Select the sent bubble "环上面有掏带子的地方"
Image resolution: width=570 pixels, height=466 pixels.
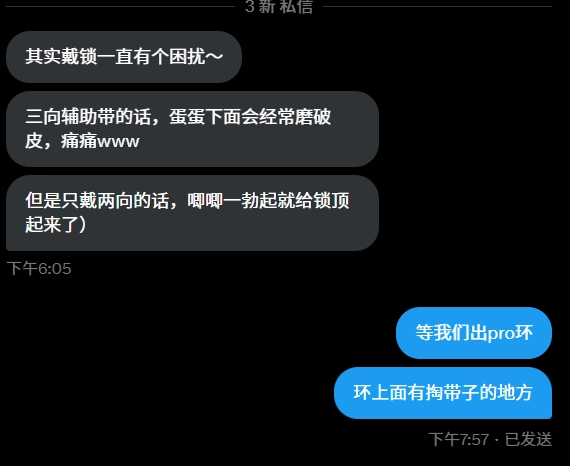click(x=443, y=393)
